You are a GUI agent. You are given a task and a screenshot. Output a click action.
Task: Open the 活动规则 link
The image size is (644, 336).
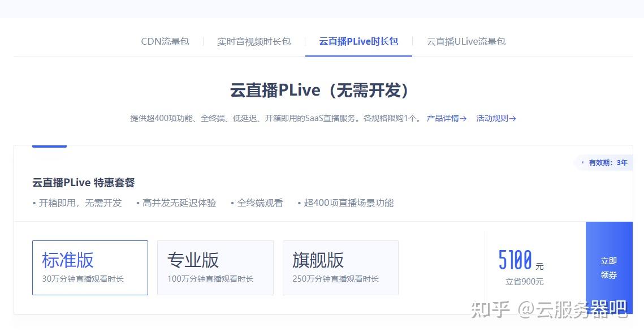[496, 118]
